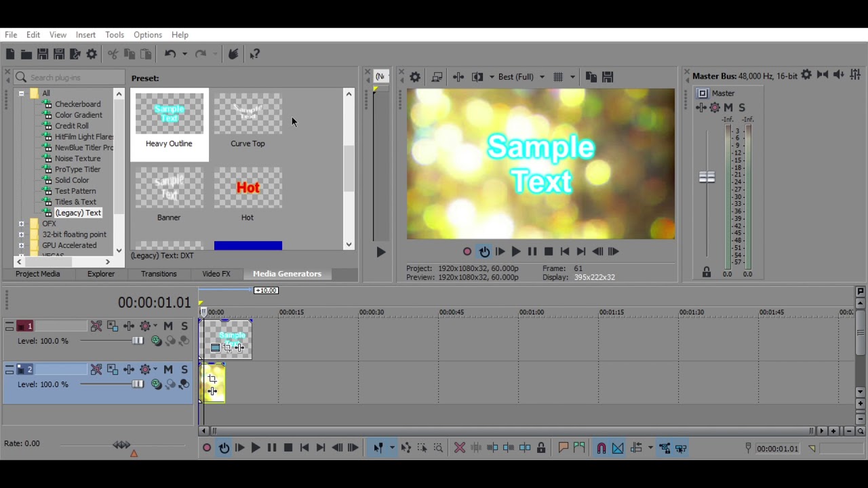Click the red Delete X icon
Screen dimensions: 868x488
pyautogui.click(x=459, y=448)
